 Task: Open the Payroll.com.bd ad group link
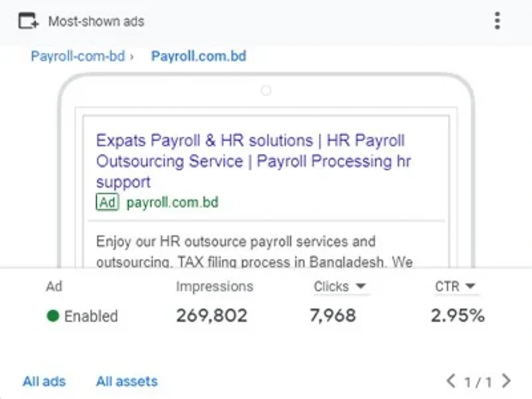click(199, 56)
